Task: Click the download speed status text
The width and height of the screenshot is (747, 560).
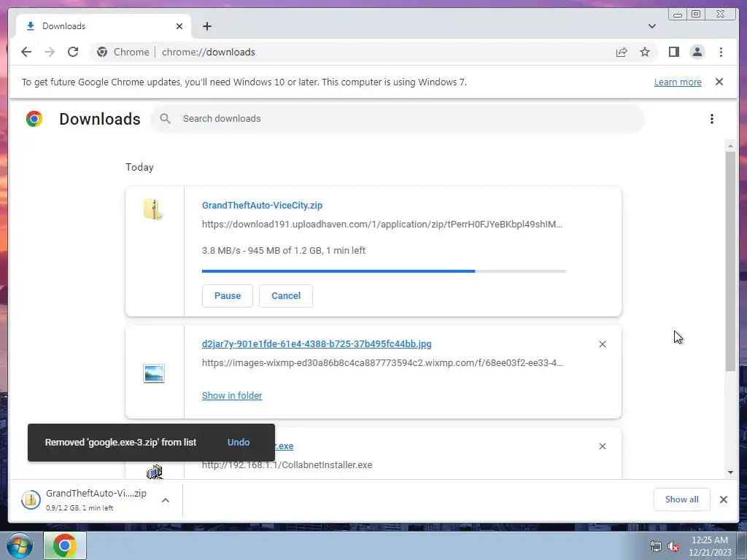Action: [x=284, y=251]
